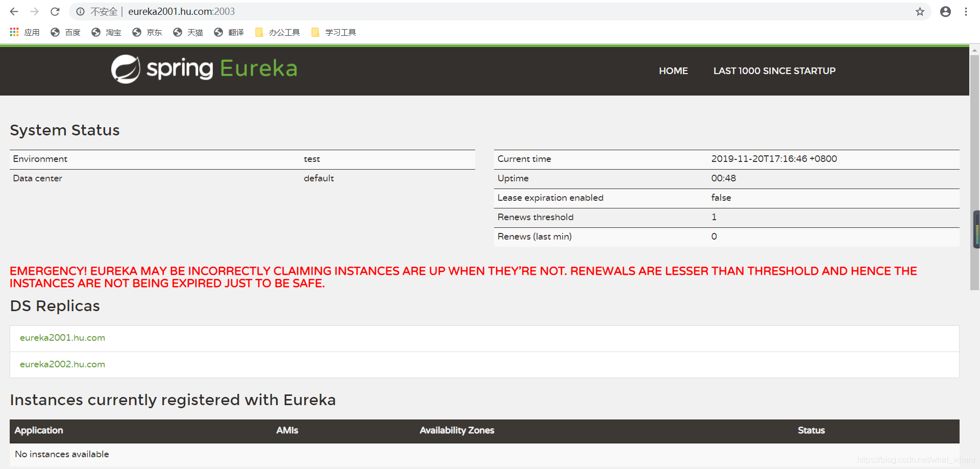The height and width of the screenshot is (469, 980).
Task: Open the 百度 bookmark
Action: coord(65,32)
